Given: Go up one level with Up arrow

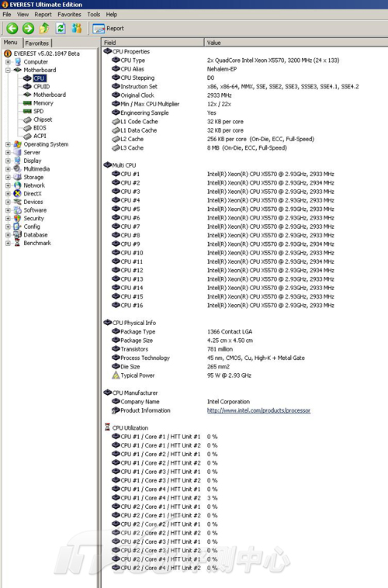Looking at the screenshot, I should tap(44, 28).
